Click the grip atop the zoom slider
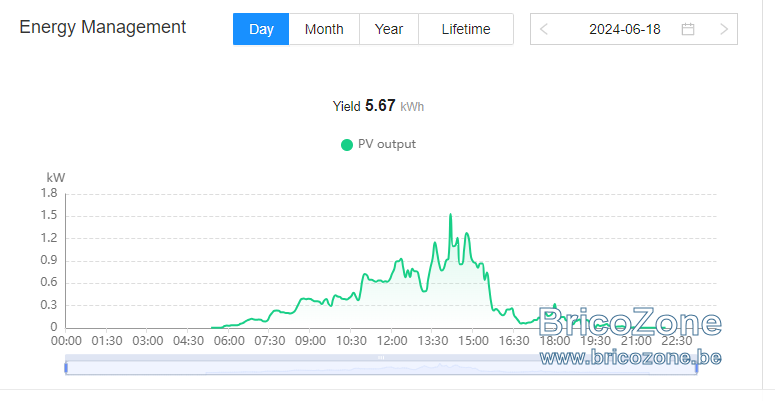 click(381, 357)
